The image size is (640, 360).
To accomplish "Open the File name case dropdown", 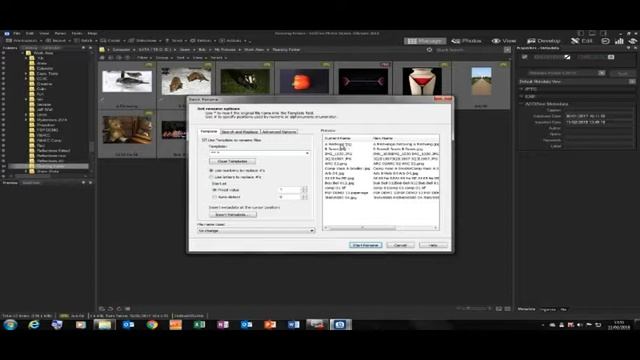I will [x=312, y=231].
